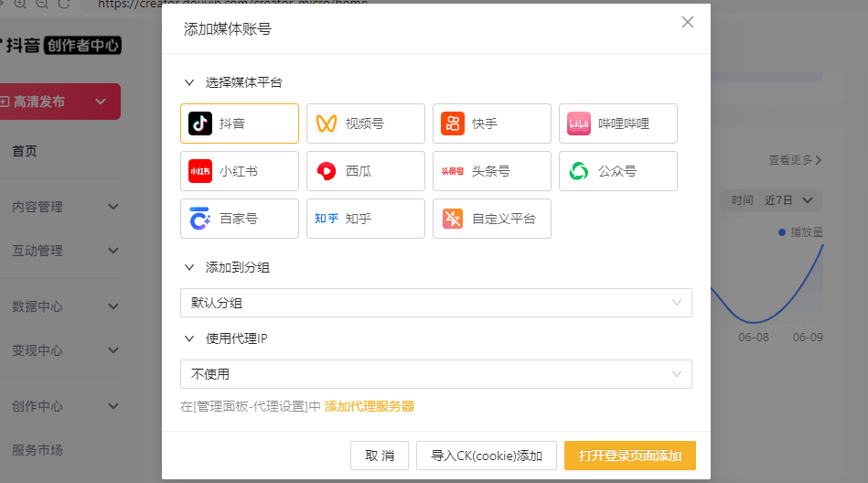Open the 添加代理服务器 link
Viewport: 868px width, 483px height.
[x=370, y=406]
